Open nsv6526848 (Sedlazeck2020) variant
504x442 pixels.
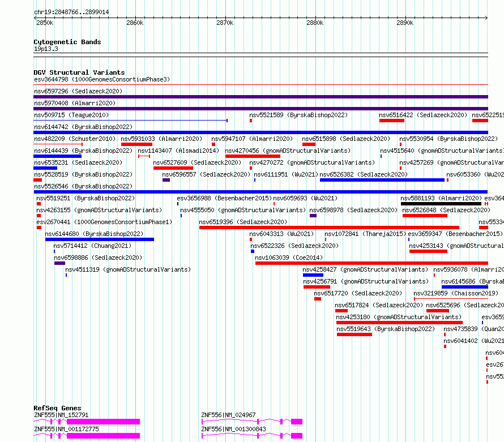tap(446, 210)
